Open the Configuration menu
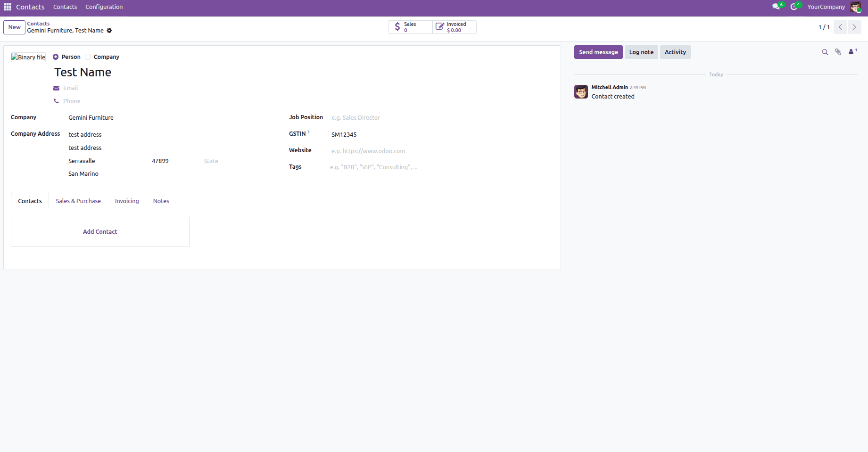This screenshot has height=452, width=868. [104, 7]
